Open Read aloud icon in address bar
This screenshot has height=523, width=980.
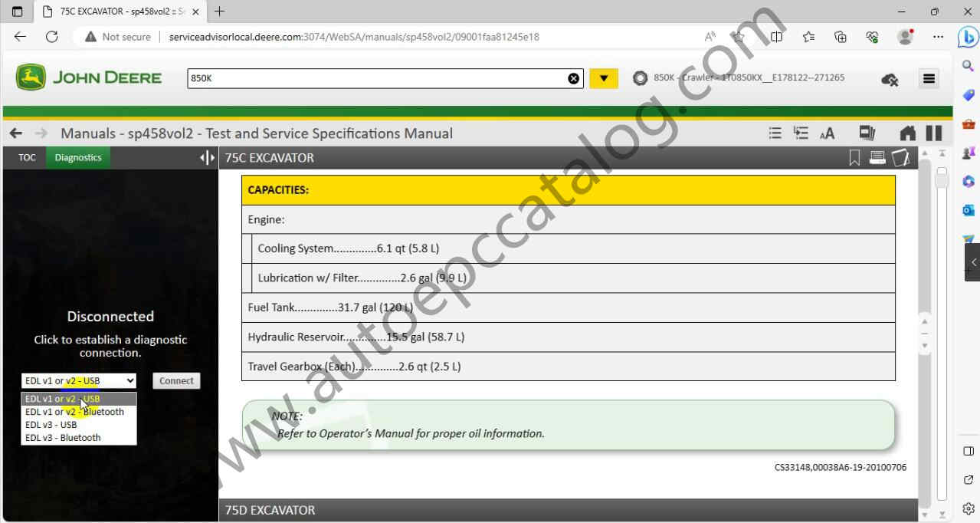pos(710,37)
